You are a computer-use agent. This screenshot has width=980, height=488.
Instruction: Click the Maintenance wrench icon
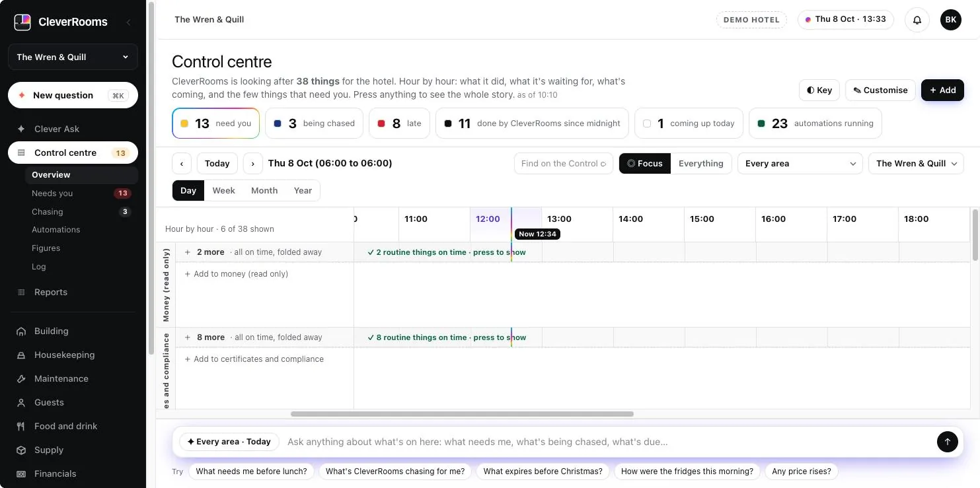(21, 379)
